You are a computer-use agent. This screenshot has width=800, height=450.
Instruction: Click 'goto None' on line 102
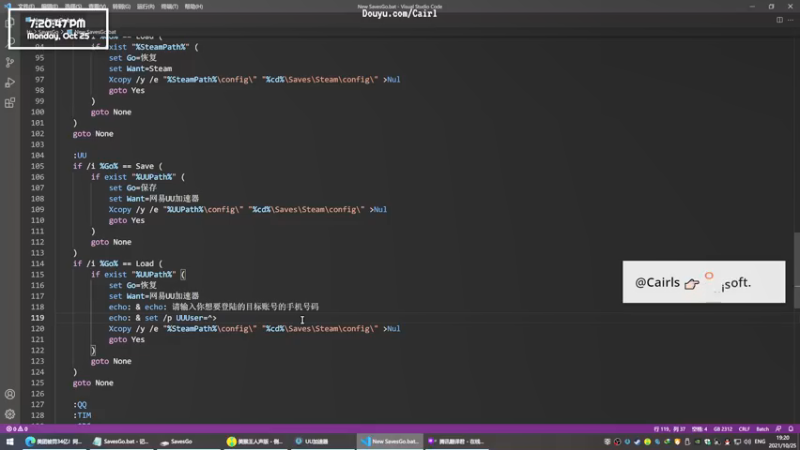93,134
